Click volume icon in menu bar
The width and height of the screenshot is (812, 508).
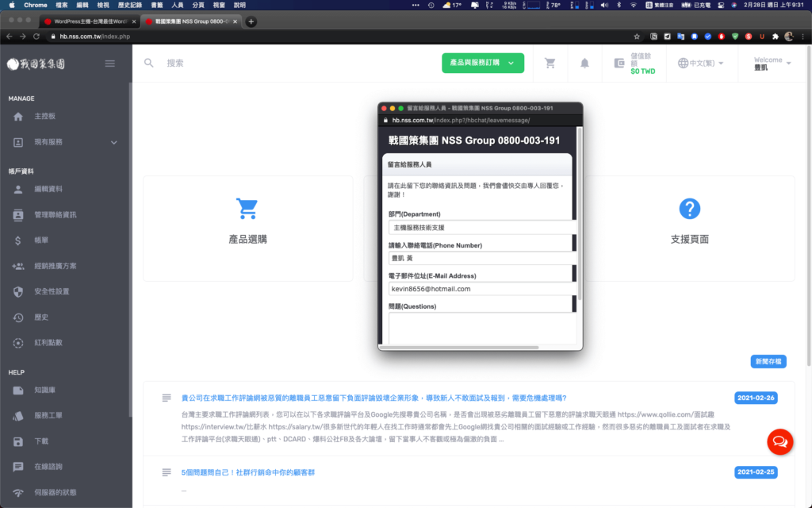pyautogui.click(x=603, y=6)
